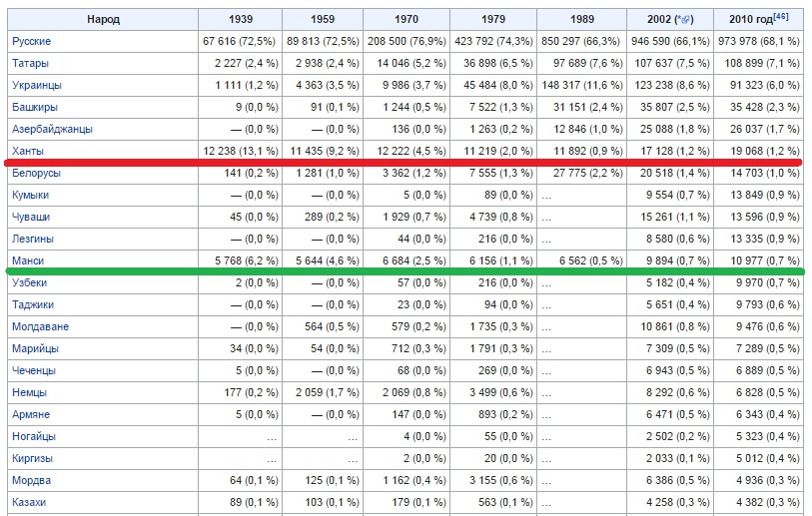The width and height of the screenshot is (812, 516).
Task: Open the Марийцы link
Action: click(35, 349)
